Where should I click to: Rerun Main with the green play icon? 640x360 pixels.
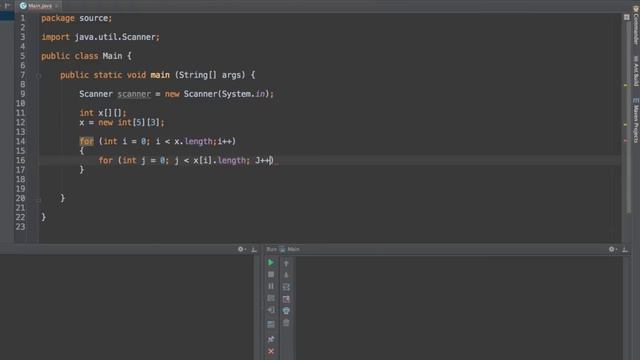coord(271,262)
